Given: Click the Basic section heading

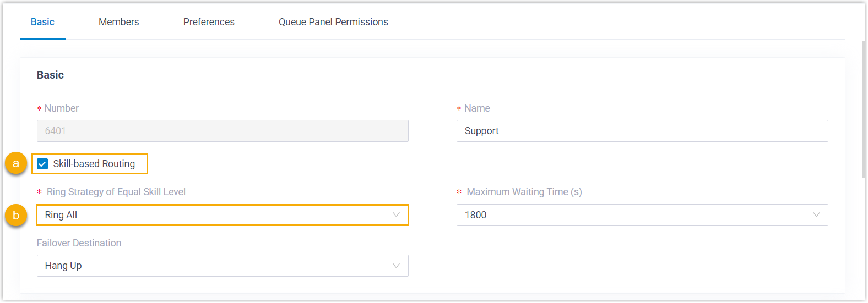Looking at the screenshot, I should point(50,75).
